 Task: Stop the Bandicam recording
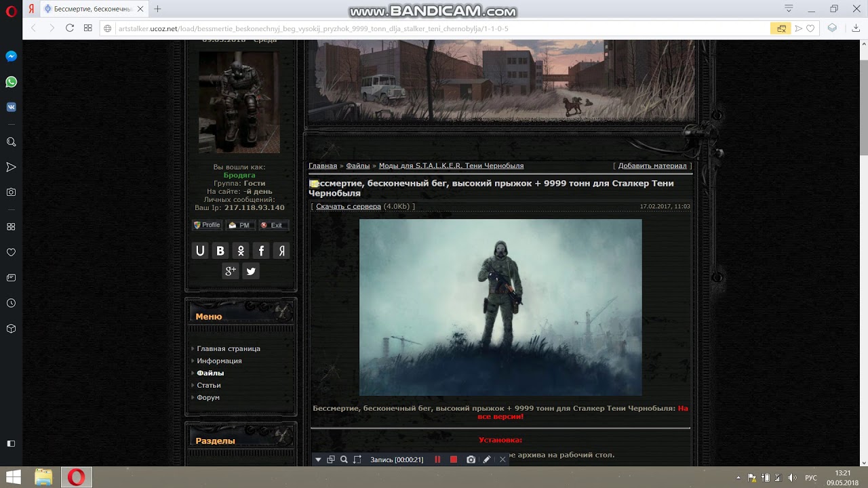(x=454, y=460)
